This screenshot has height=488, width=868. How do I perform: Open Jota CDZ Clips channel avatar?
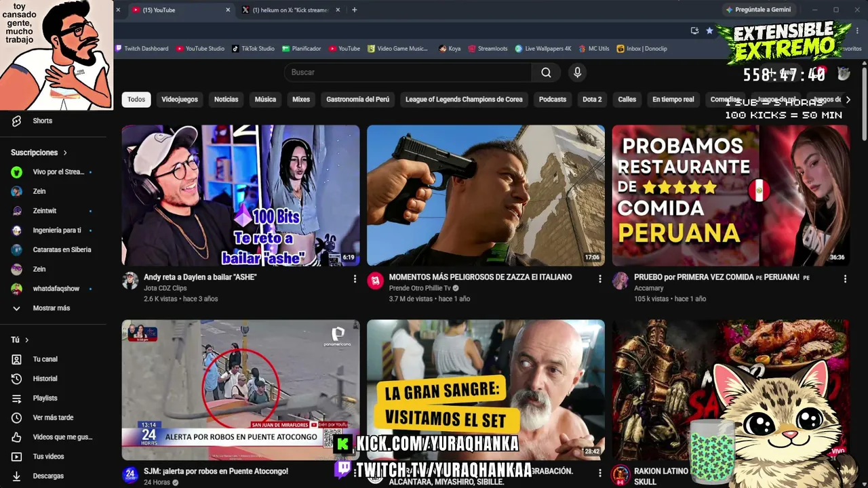(x=130, y=281)
